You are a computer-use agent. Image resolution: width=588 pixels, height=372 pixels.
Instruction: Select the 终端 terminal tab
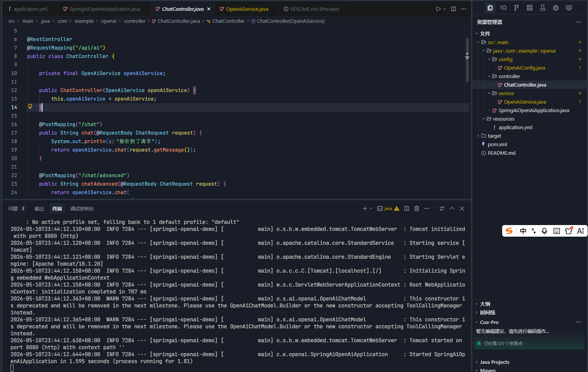tap(57, 208)
